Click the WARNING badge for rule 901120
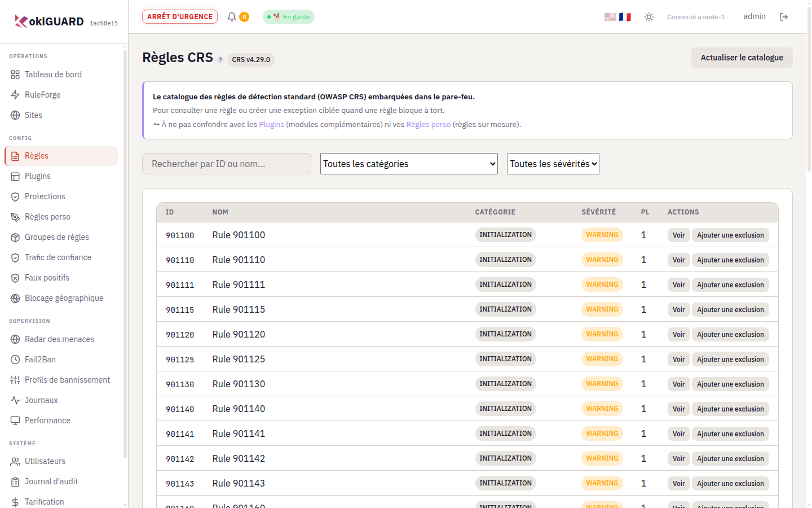The image size is (812, 508). point(602,334)
